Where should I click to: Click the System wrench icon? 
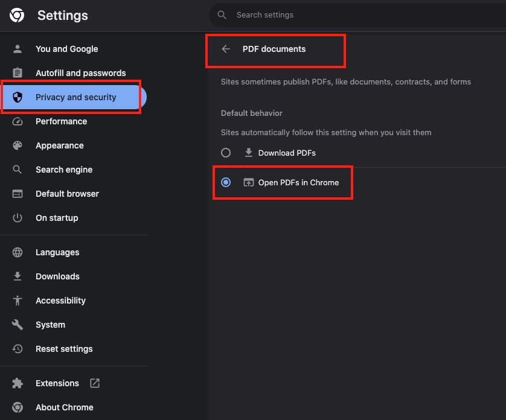pos(18,325)
